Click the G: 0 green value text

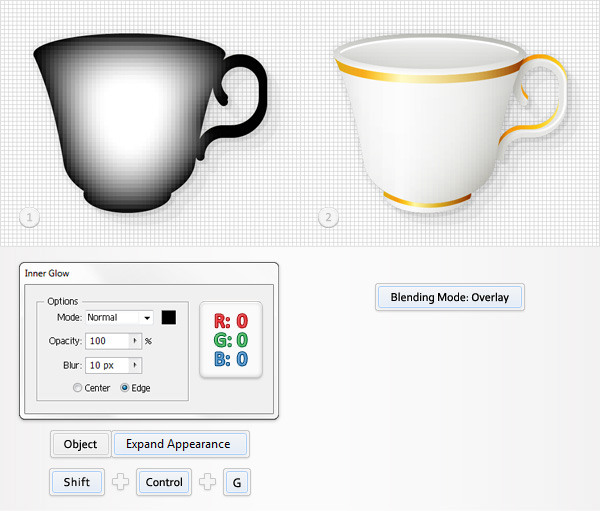pyautogui.click(x=231, y=340)
